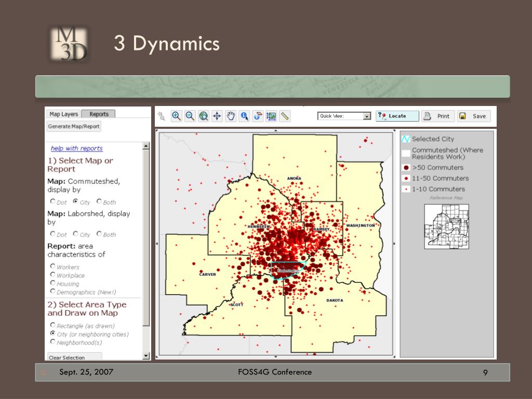Click the Commuteshed legend white swatch
The height and width of the screenshot is (399, 532).
coord(406,153)
